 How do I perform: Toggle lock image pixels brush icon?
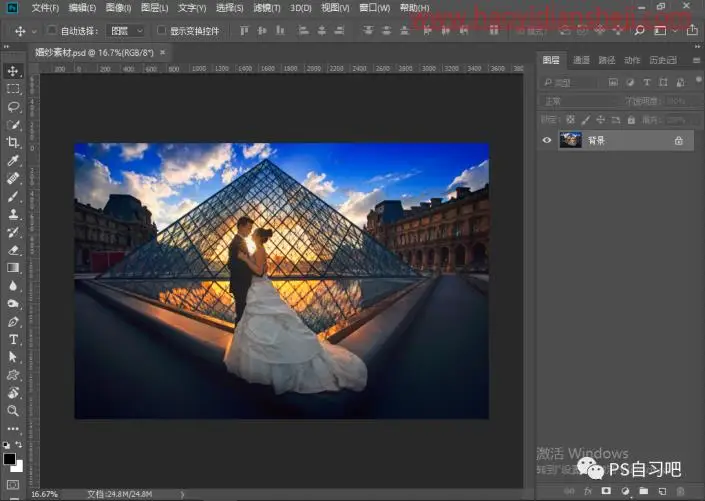(x=585, y=120)
